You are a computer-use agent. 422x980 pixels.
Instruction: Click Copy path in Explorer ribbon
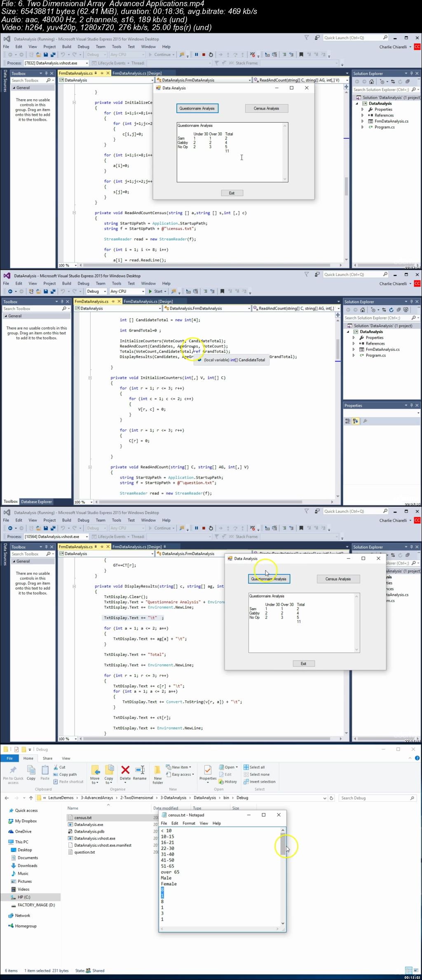[65, 775]
